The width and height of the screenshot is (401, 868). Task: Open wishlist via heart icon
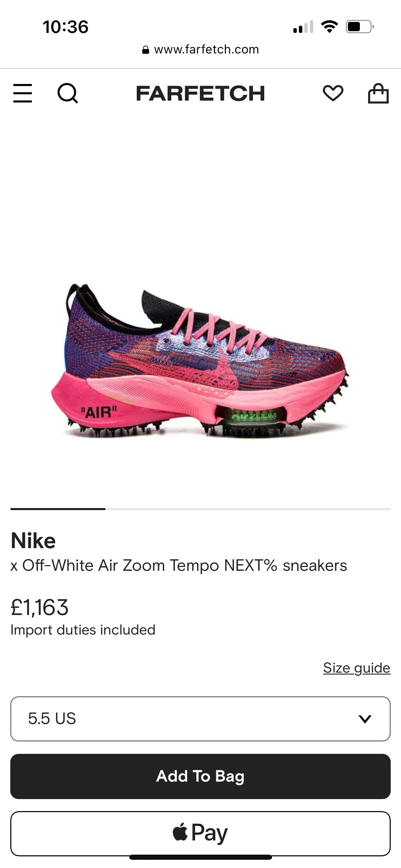coord(333,93)
